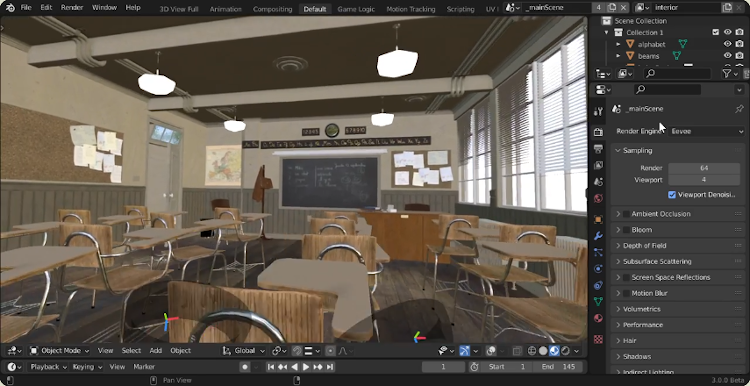Open the Render properties tab icon
Viewport: 750px width, 386px height.
tap(598, 132)
